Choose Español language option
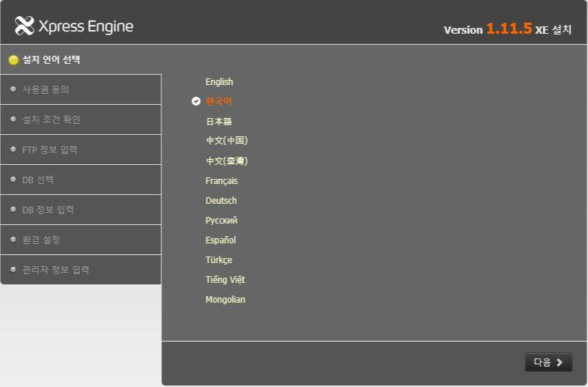The width and height of the screenshot is (588, 387). (221, 240)
